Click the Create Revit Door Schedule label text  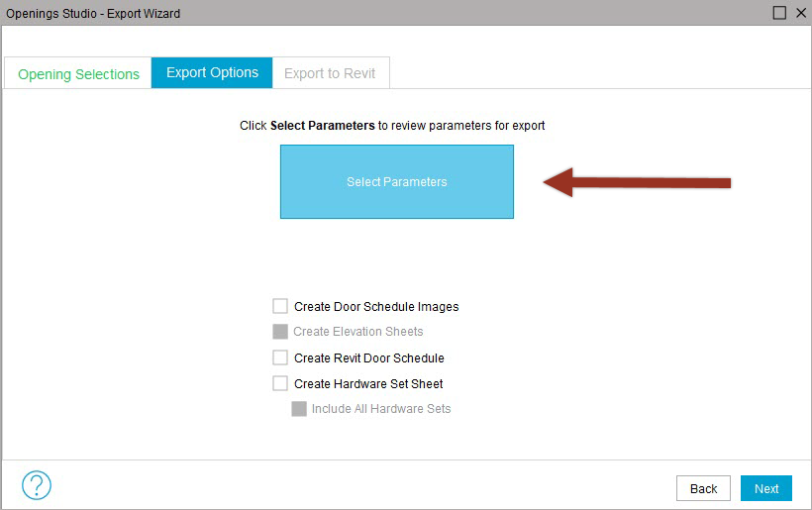tap(369, 357)
